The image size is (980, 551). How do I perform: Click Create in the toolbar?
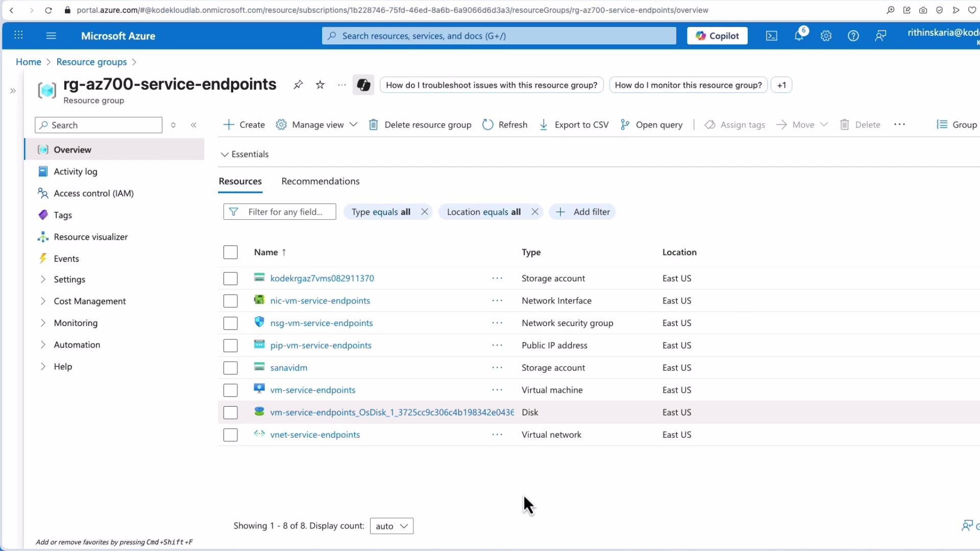[x=244, y=124]
